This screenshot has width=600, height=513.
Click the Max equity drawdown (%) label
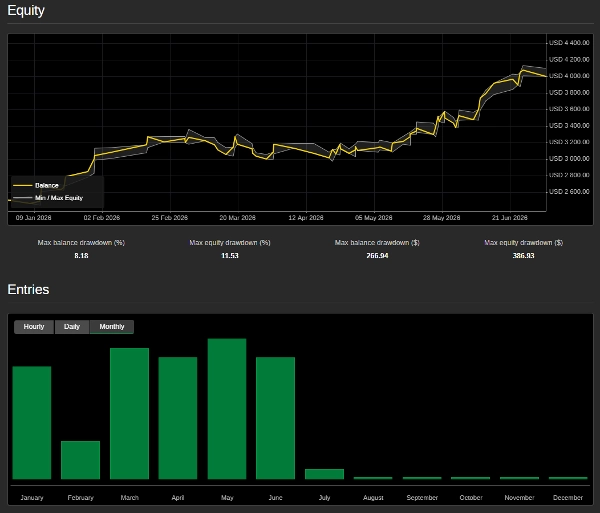[x=230, y=243]
